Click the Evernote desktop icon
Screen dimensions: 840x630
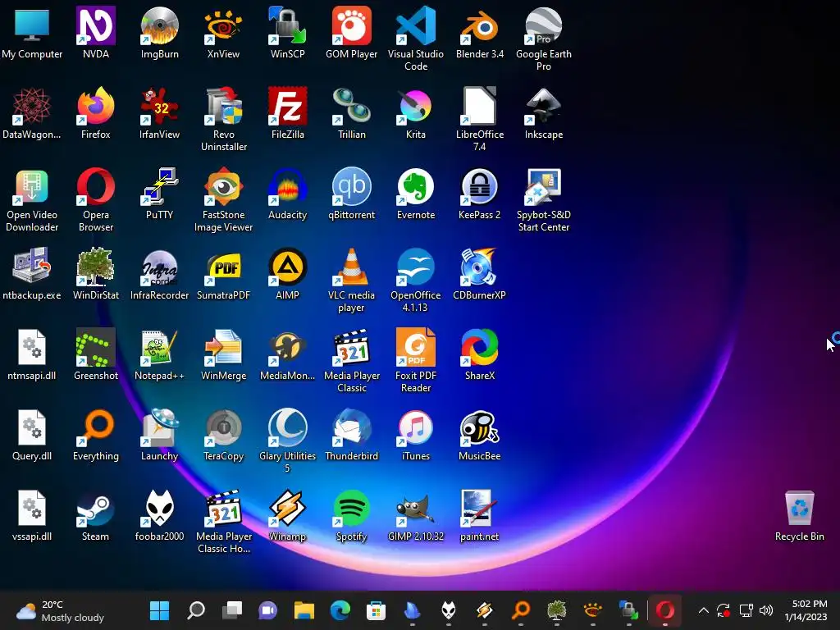(416, 186)
